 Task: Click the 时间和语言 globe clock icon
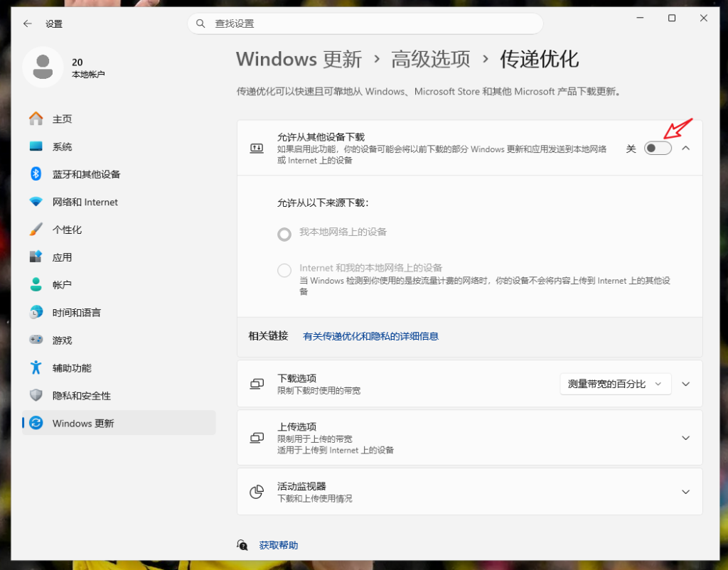pos(36,313)
